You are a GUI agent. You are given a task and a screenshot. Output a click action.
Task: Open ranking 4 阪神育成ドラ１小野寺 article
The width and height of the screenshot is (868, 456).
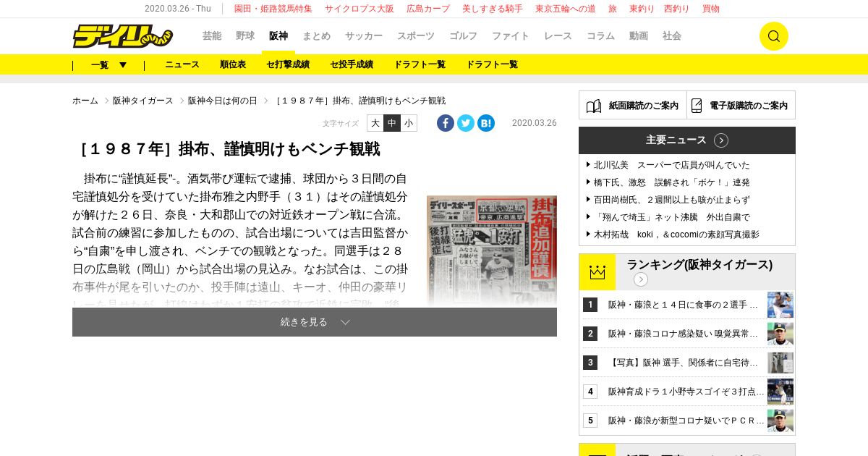686,392
